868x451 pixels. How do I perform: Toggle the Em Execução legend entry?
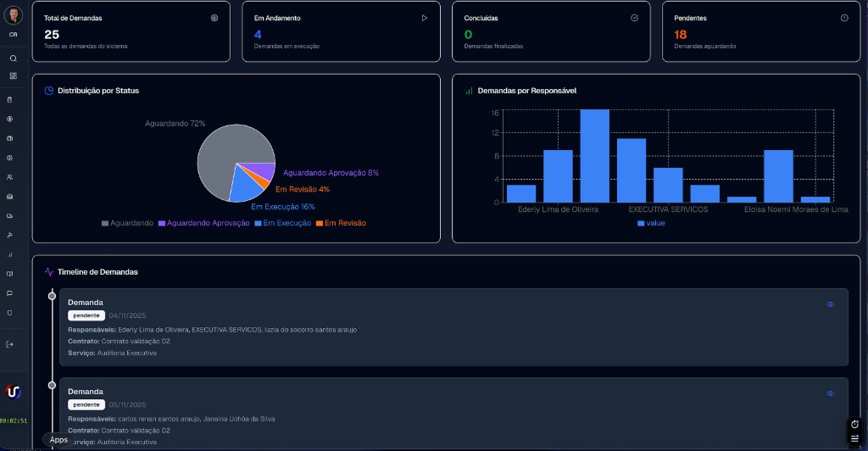[283, 223]
